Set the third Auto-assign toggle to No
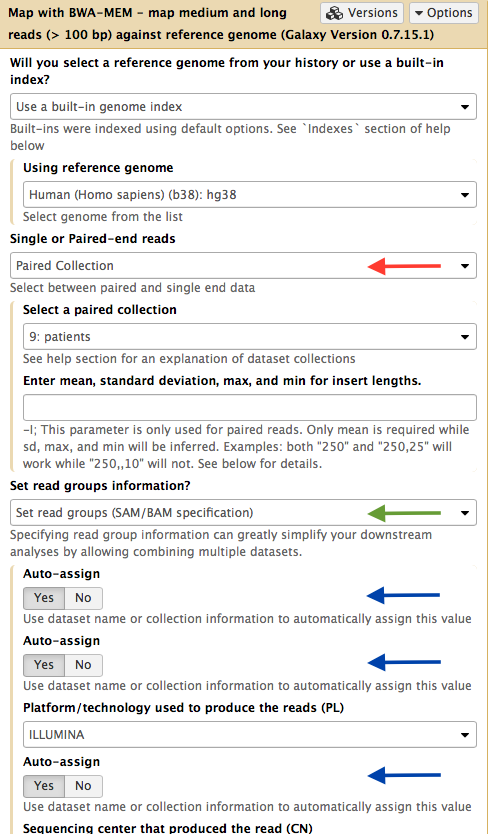 click(83, 786)
